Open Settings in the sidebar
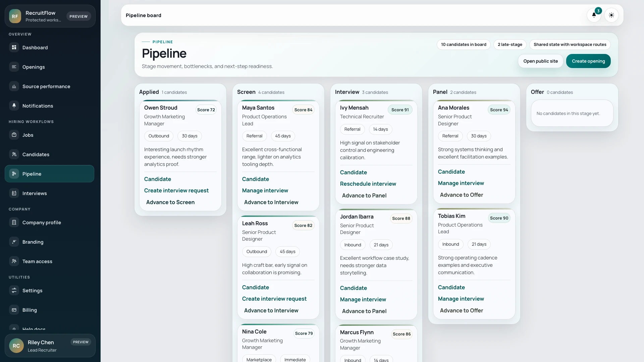 click(49, 290)
